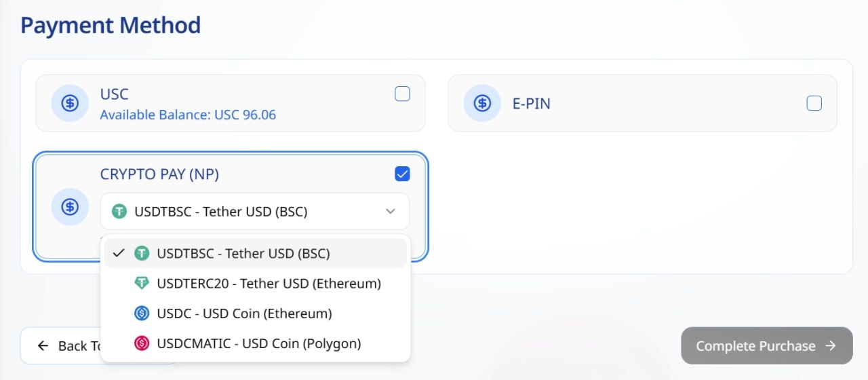This screenshot has height=380, width=868.
Task: Click the blue USD Coin Ethereum icon
Action: click(141, 313)
